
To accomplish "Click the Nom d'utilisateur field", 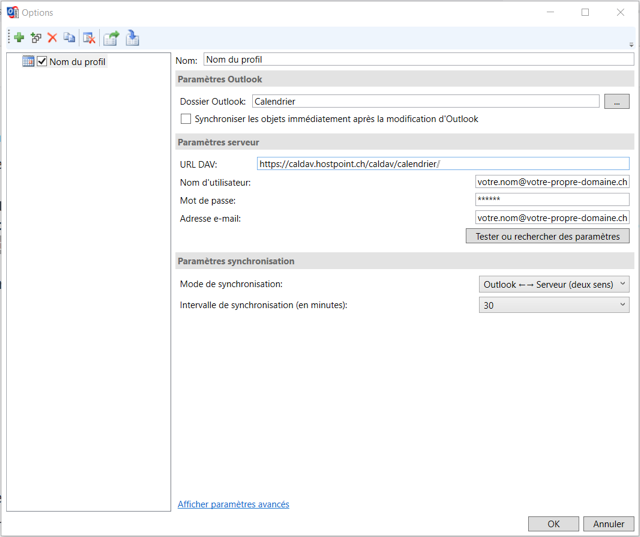I will 552,182.
